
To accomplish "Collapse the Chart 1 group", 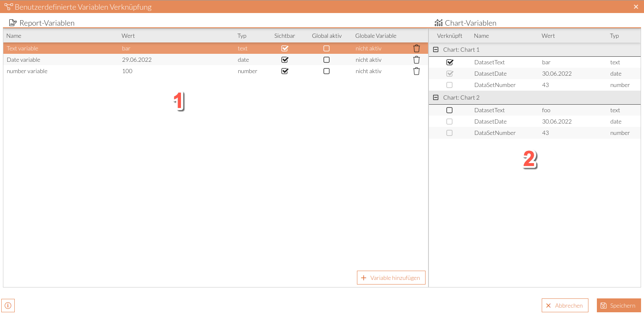I will click(x=436, y=50).
